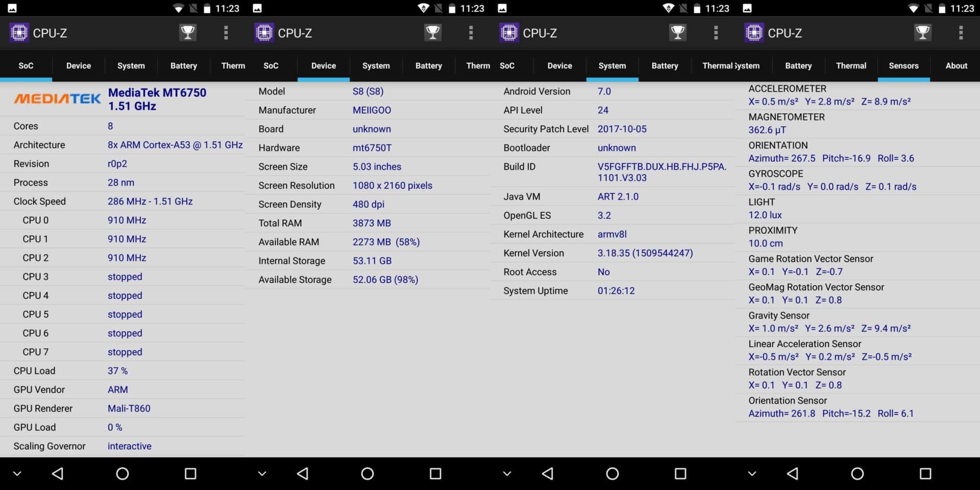Screen dimensions: 980x490
Task: Tap the Kernel Version value 3.18.35
Action: (645, 253)
